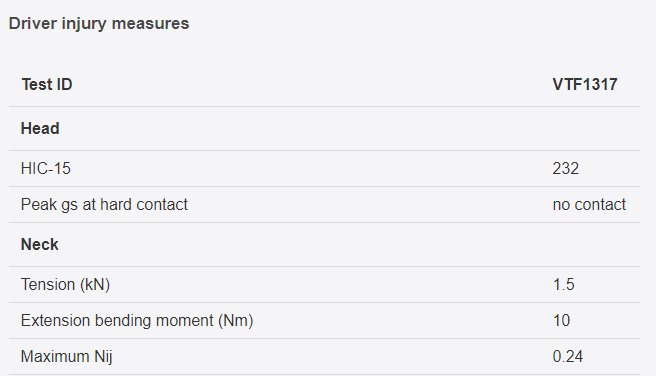Select the Head section header row
The width and height of the screenshot is (658, 376).
(324, 128)
